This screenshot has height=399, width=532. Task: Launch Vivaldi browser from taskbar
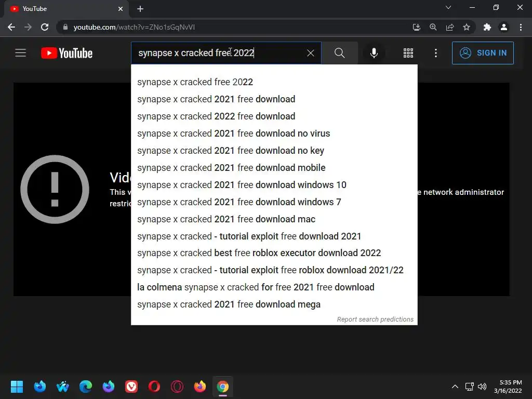pos(131,387)
